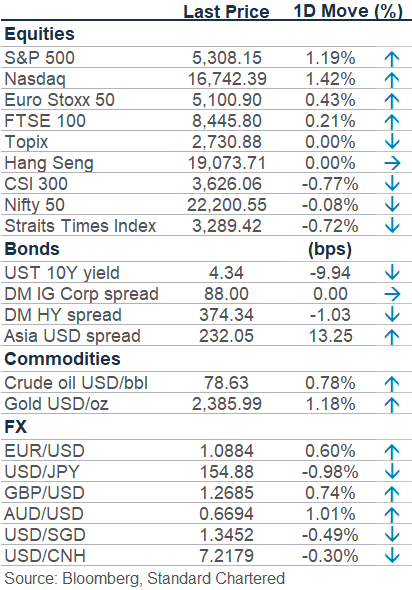Click the down arrow for USD/CNH
Screen dimensions: 412x590
tap(392, 556)
